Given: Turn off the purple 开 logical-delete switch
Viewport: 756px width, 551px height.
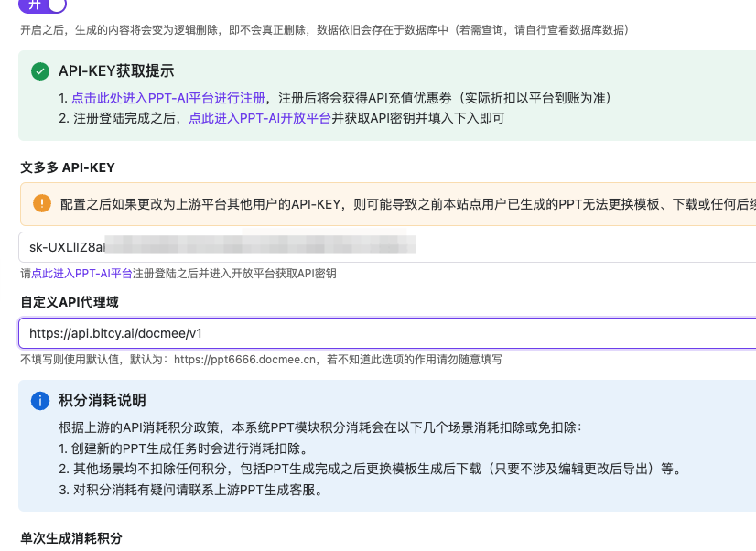Looking at the screenshot, I should [42, 5].
